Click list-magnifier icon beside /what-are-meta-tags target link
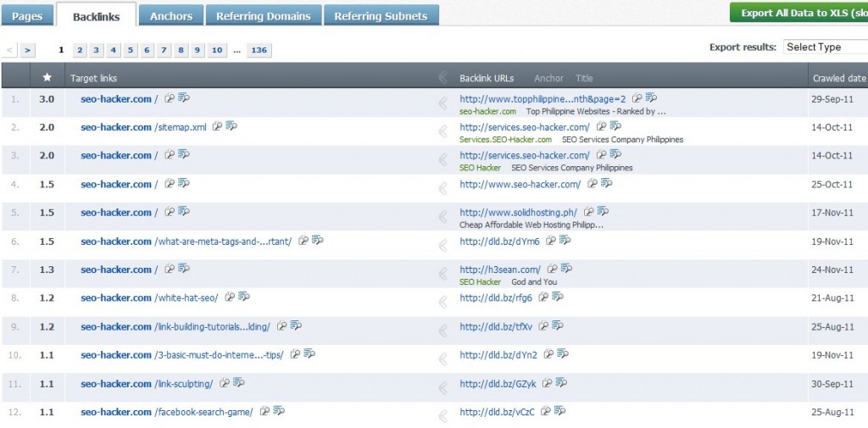Image resolution: width=868 pixels, height=428 pixels. tap(317, 241)
